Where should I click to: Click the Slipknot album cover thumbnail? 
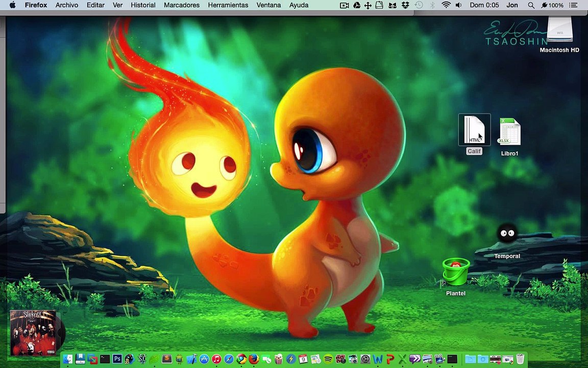click(x=33, y=333)
